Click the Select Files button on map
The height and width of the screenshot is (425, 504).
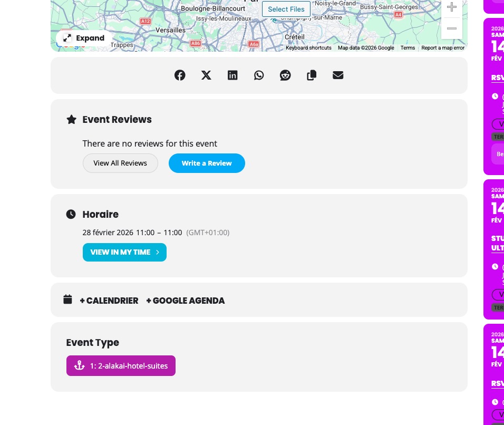(x=286, y=9)
